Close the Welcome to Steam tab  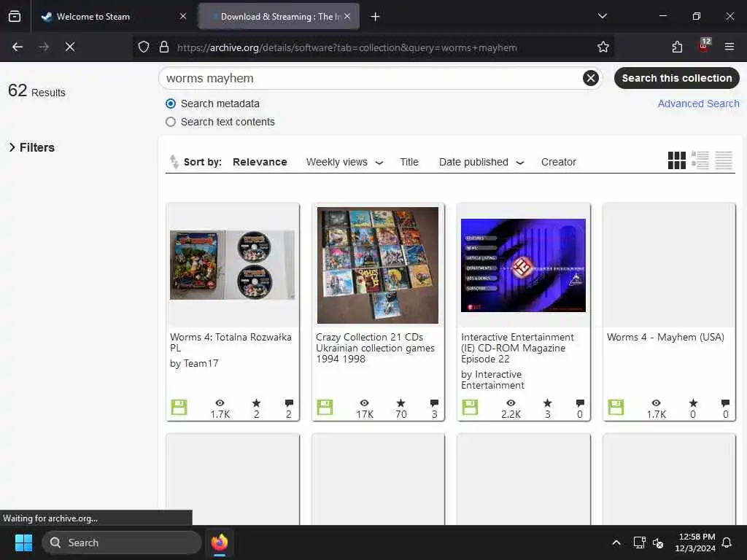point(183,16)
